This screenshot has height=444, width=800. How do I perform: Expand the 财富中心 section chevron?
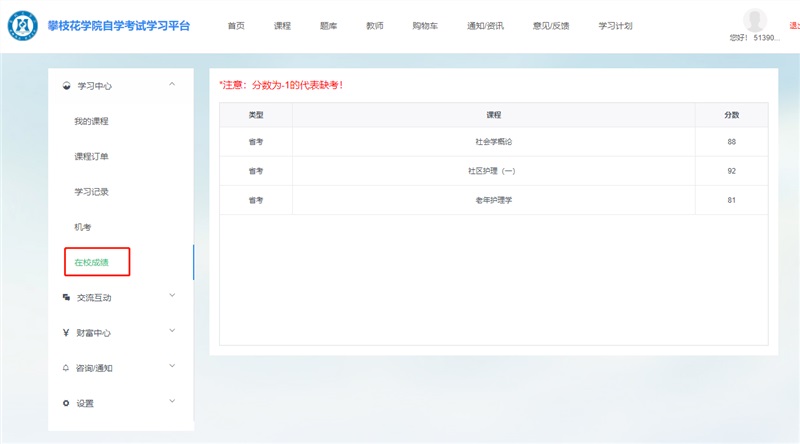[x=172, y=330]
